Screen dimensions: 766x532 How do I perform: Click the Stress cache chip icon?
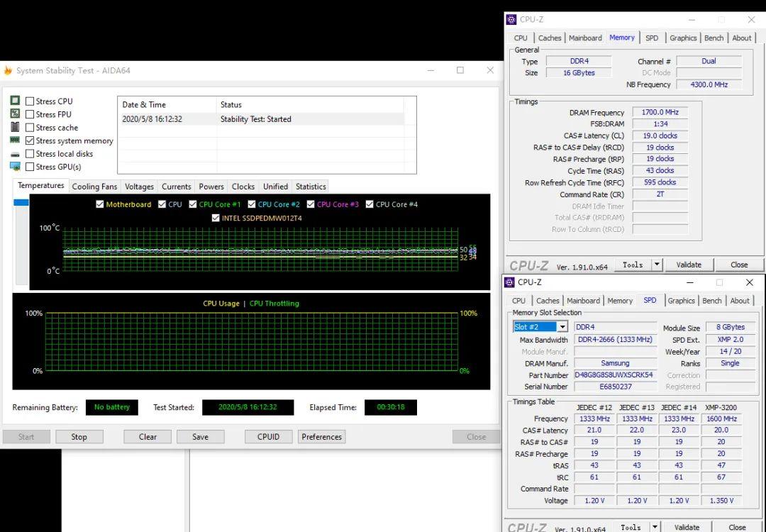pos(15,127)
